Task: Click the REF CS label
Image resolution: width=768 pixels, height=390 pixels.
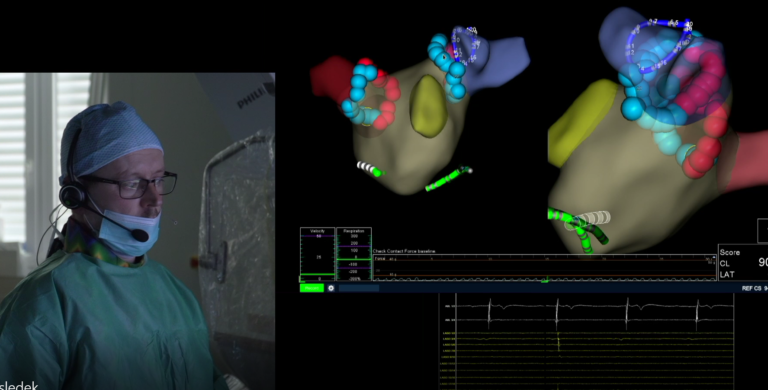Action: [751, 289]
